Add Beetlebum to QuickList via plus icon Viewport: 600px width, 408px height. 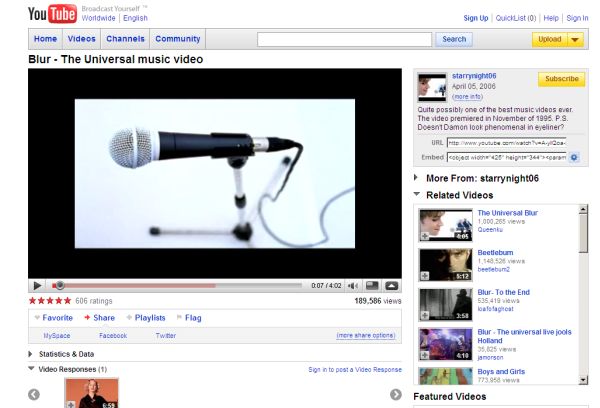pos(425,276)
